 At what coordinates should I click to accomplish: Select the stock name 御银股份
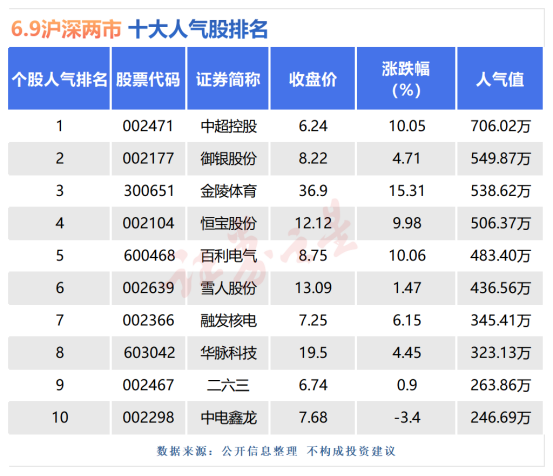click(x=229, y=159)
